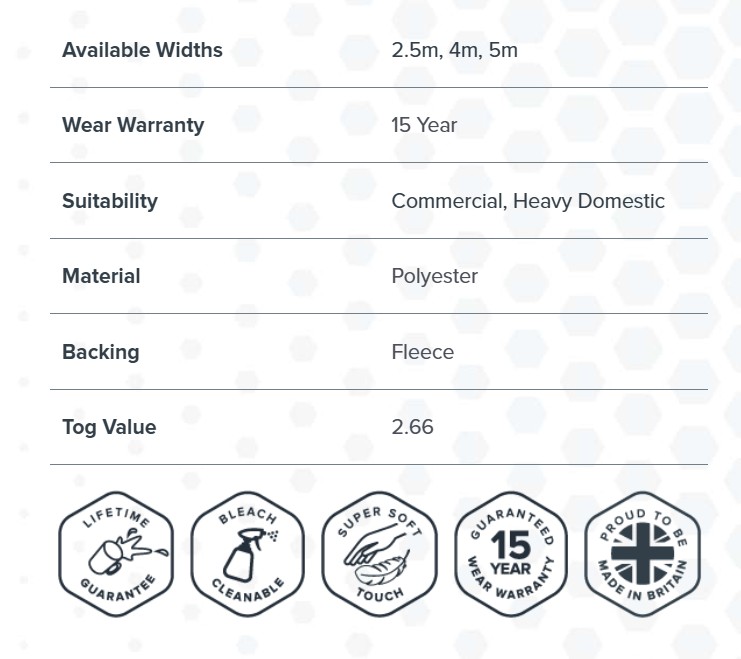Click the Super Soft Touch feather badge
Viewport: 741px width, 659px height.
[379, 554]
